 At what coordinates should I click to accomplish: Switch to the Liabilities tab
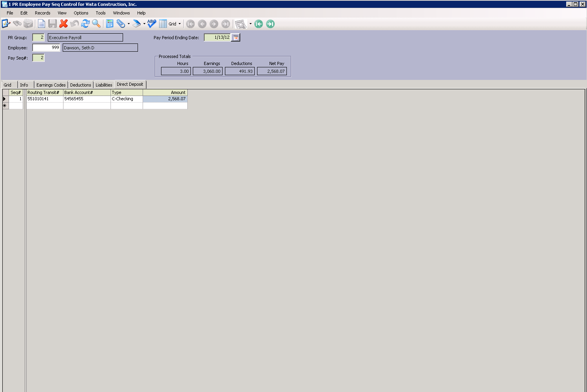tap(104, 85)
